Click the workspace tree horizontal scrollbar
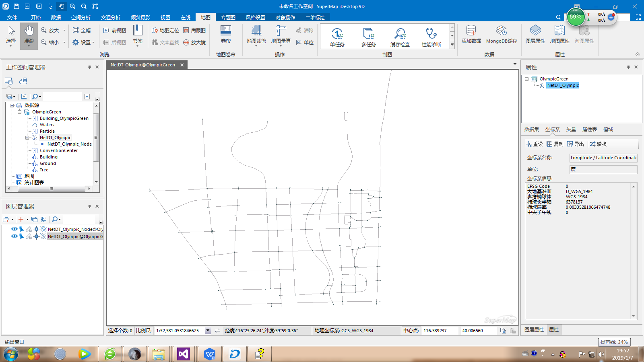644x362 pixels. pos(52,189)
